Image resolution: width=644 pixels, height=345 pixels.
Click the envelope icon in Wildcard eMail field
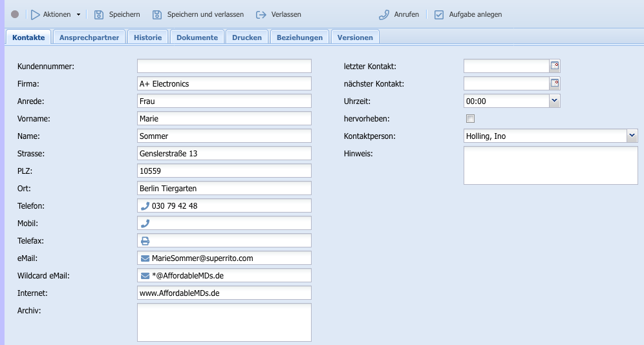(145, 276)
